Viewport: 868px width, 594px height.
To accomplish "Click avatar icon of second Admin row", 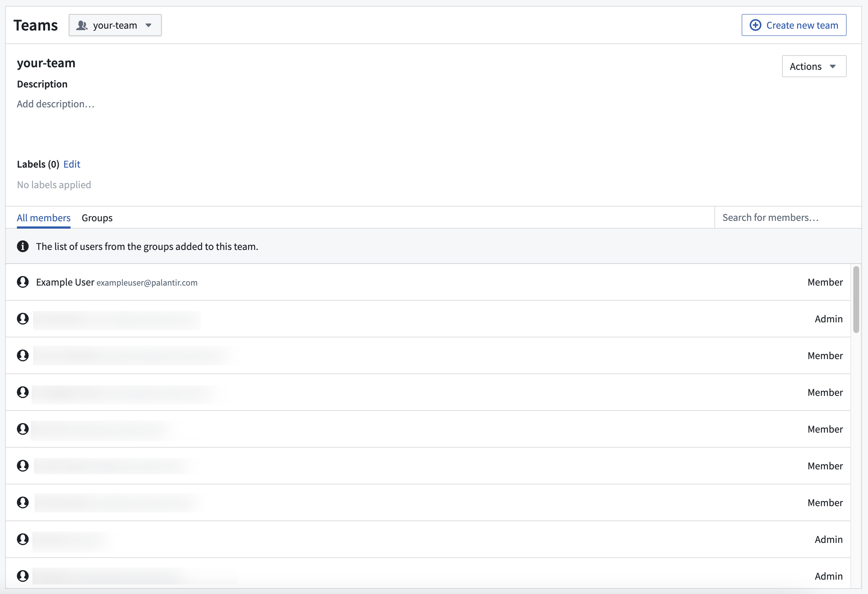I will coord(23,539).
